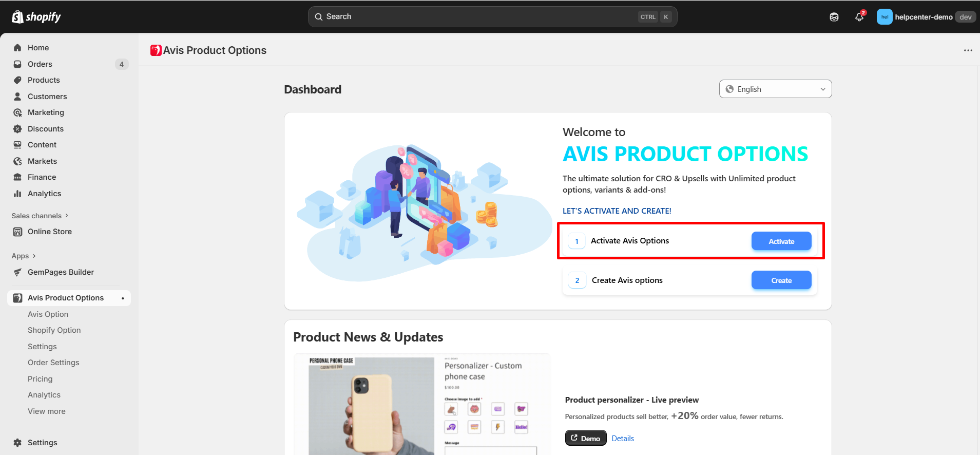Image resolution: width=980 pixels, height=455 pixels.
Task: Go to the Pricing submenu item
Action: tap(40, 379)
